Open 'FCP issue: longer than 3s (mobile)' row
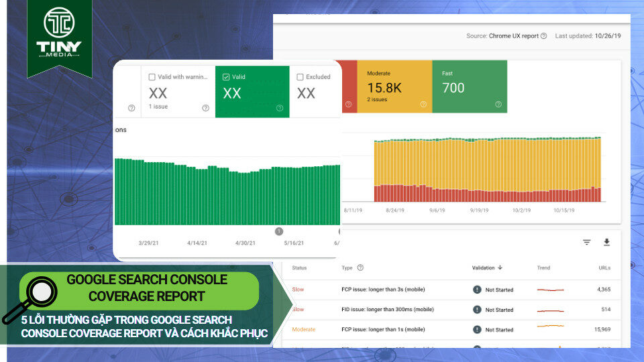 click(x=451, y=290)
